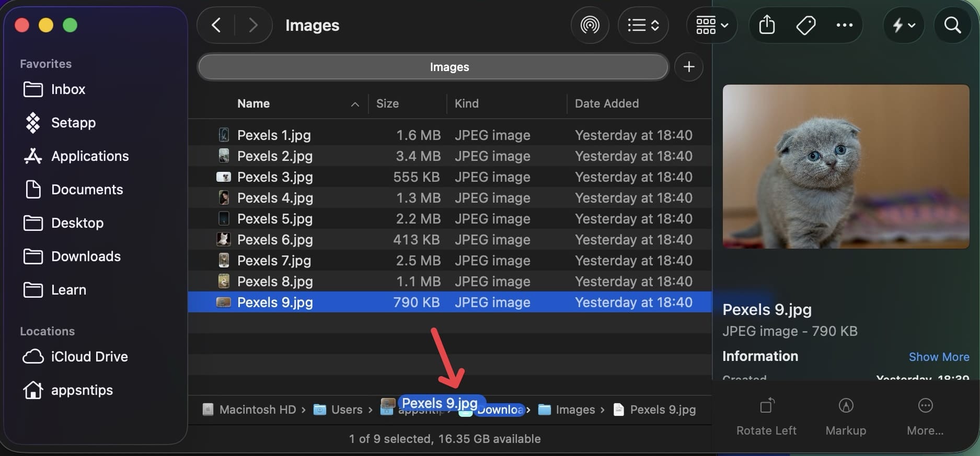Sort by the Kind column
Image resolution: width=980 pixels, height=456 pixels.
click(466, 103)
